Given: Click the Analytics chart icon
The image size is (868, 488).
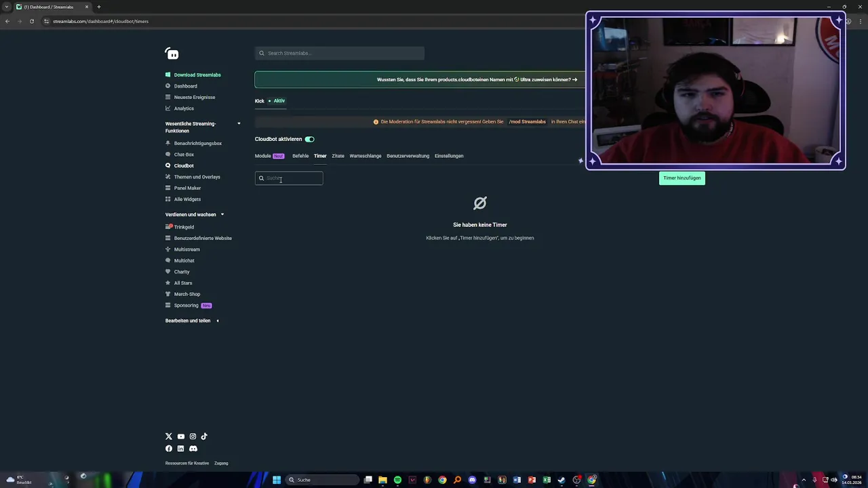Looking at the screenshot, I should 168,108.
